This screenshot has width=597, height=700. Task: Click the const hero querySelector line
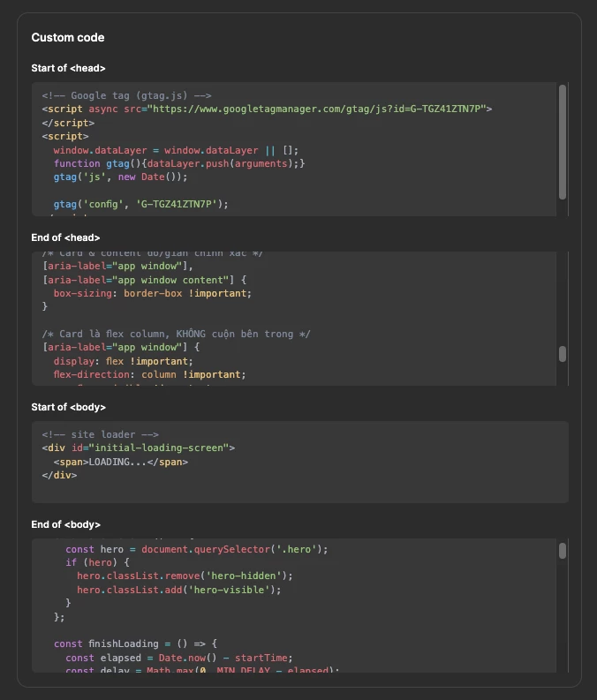pos(196,549)
